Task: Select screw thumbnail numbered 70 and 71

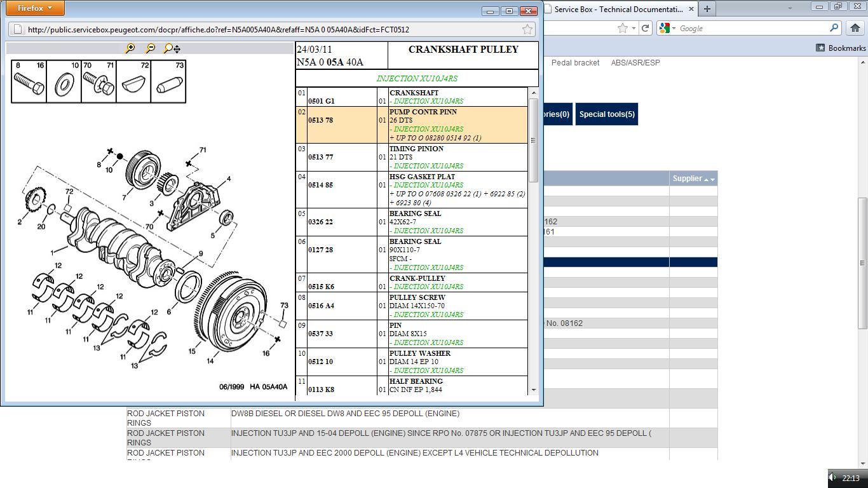Action: point(98,81)
